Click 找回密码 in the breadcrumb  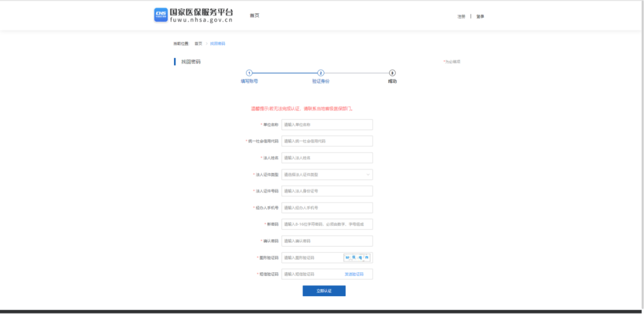[x=218, y=44]
